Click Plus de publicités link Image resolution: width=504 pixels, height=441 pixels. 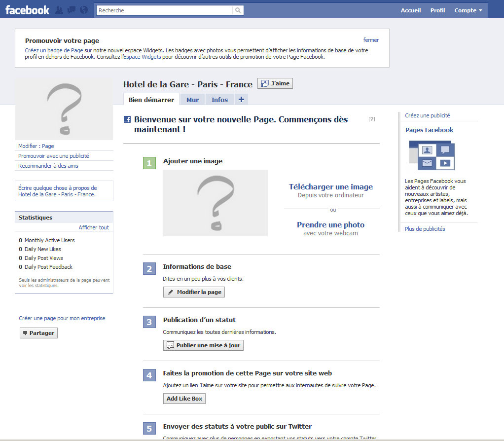[x=425, y=229]
